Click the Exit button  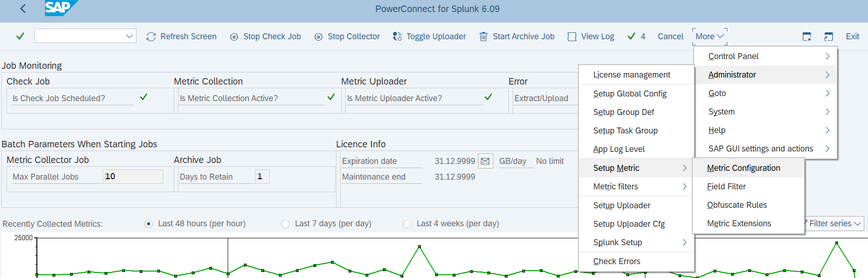tap(852, 36)
